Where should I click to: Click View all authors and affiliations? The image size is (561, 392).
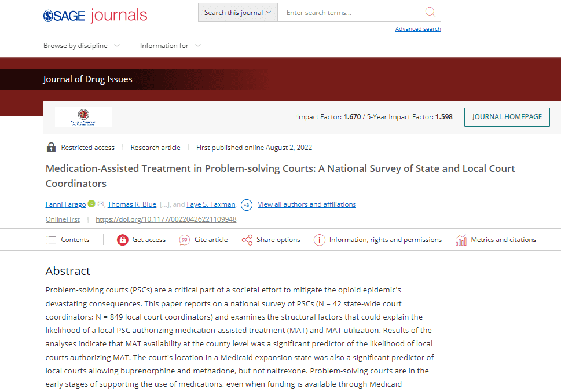pos(307,204)
